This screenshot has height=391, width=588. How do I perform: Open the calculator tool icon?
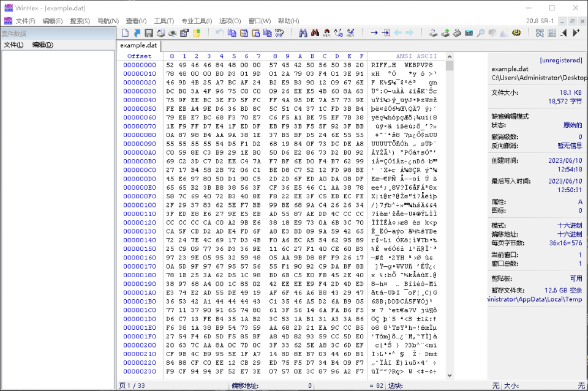469,32
